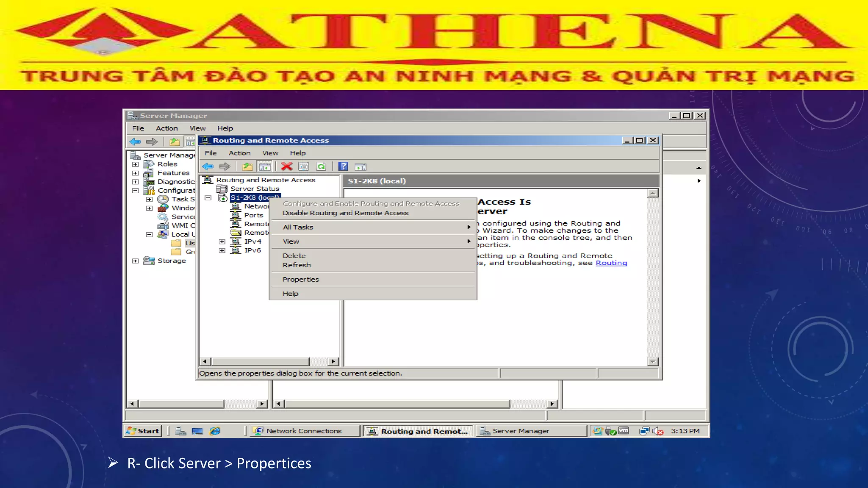Expand Features in Server Manager tree
This screenshot has height=488, width=868.
(135, 173)
